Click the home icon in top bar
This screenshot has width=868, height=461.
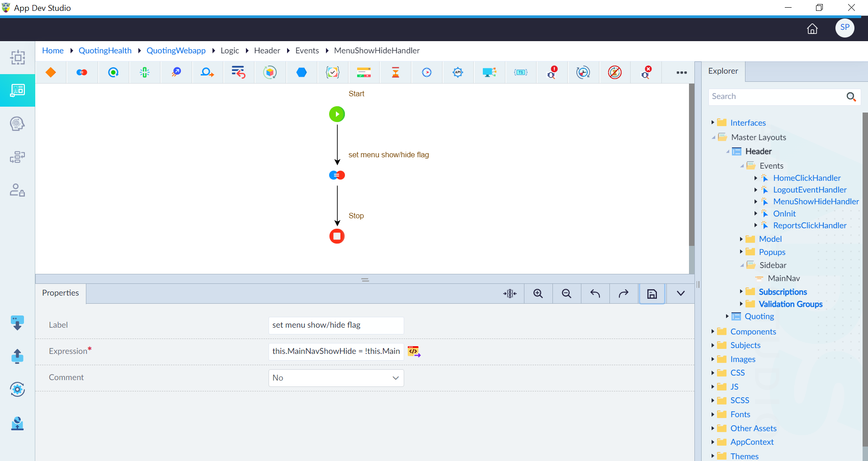812,29
